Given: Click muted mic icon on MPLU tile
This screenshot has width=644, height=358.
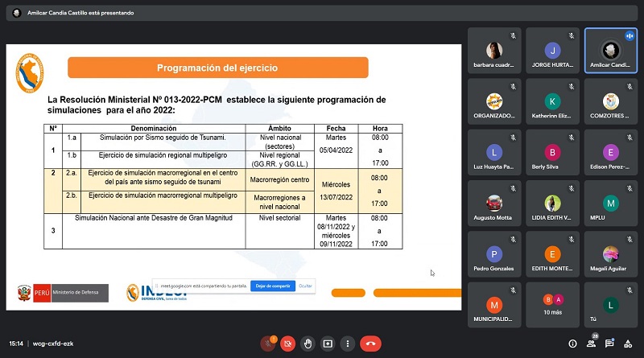Looking at the screenshot, I should (x=630, y=188).
